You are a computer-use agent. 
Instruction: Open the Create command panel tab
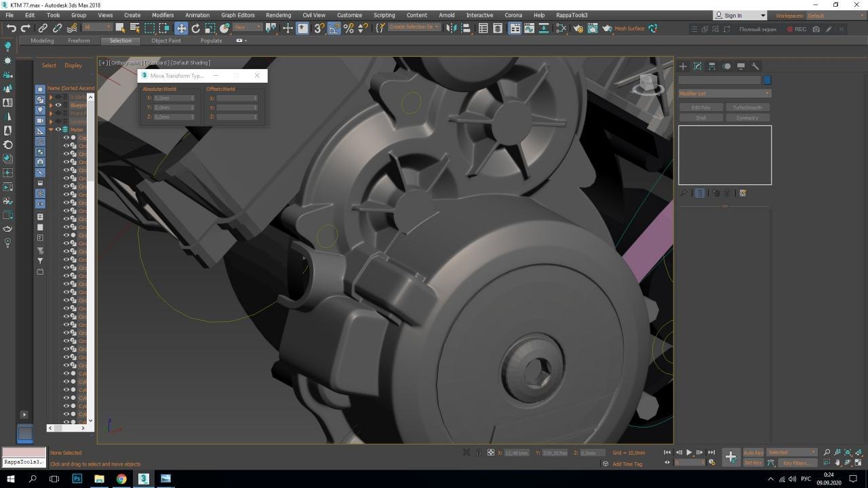pyautogui.click(x=683, y=66)
